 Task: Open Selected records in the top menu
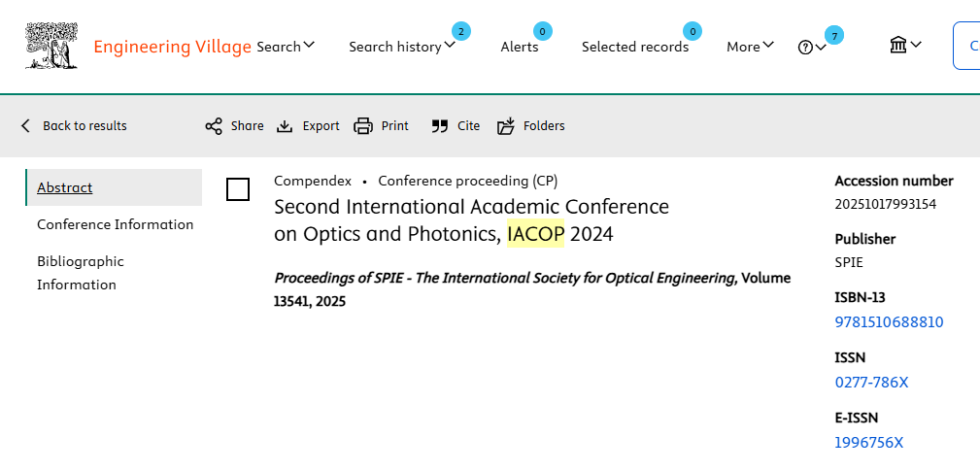[635, 47]
